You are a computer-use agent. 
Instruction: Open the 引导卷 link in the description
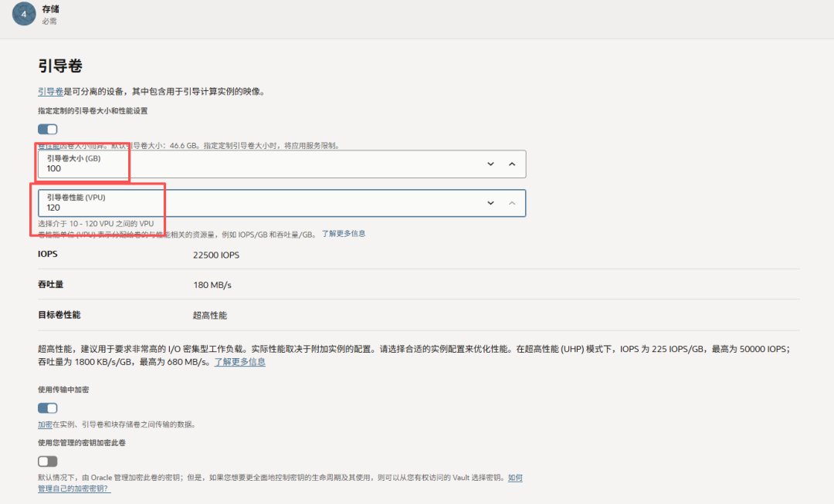pos(50,91)
